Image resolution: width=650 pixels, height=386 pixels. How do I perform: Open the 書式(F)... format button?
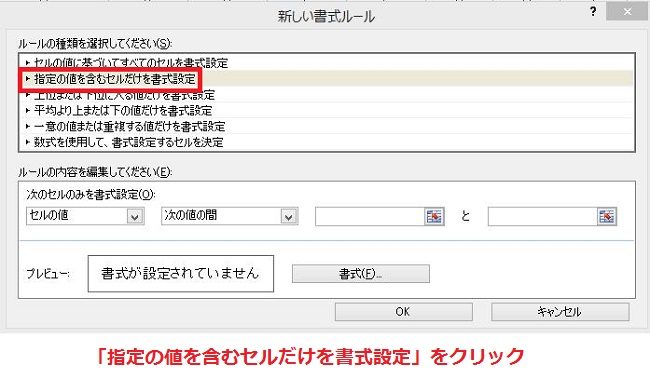[x=361, y=274]
